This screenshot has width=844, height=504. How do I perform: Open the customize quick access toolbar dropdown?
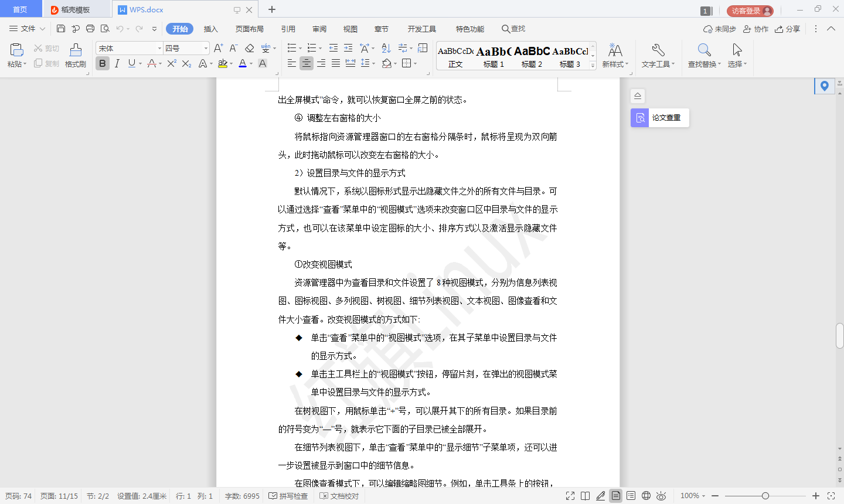154,29
